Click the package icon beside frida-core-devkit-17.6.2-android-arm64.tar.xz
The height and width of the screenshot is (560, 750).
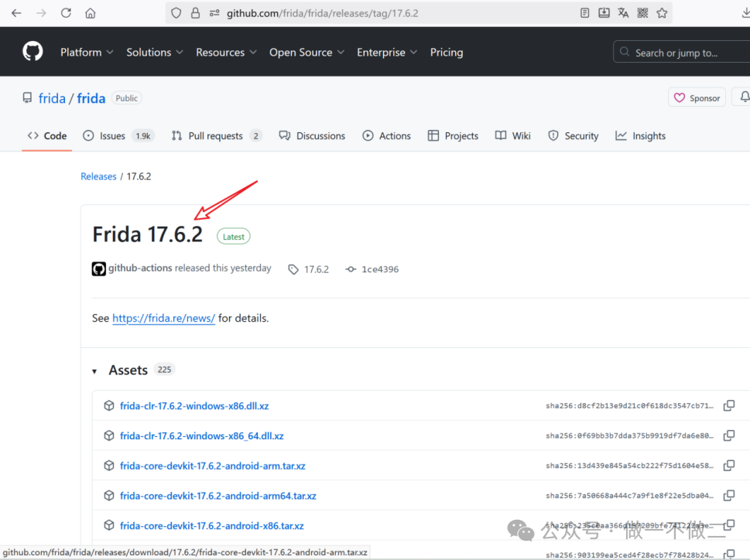click(108, 496)
